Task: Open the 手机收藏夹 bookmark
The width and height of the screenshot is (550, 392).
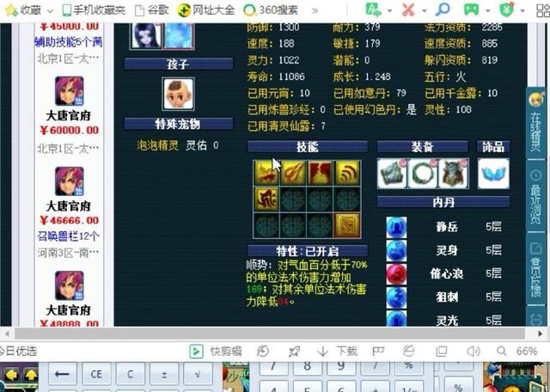Action: [94, 10]
